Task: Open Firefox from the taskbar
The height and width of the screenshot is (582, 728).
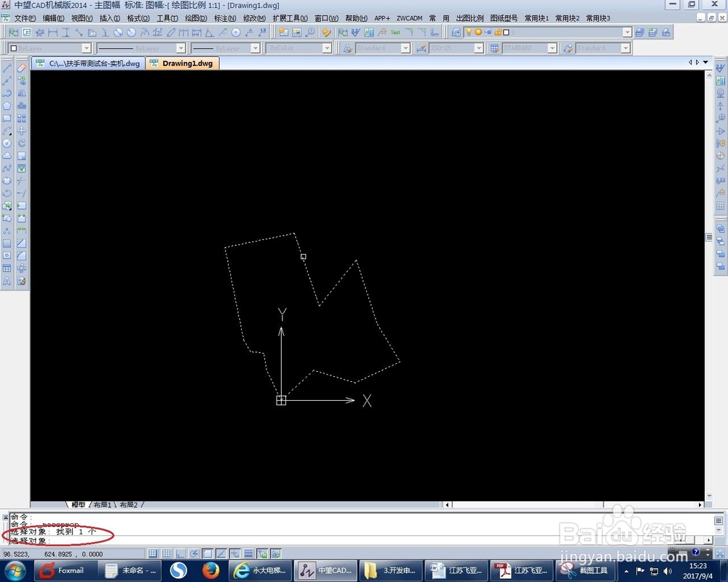Action: pos(210,570)
